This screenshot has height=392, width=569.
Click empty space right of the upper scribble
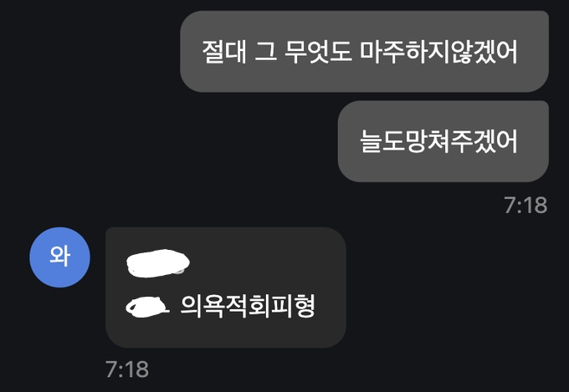click(265, 263)
